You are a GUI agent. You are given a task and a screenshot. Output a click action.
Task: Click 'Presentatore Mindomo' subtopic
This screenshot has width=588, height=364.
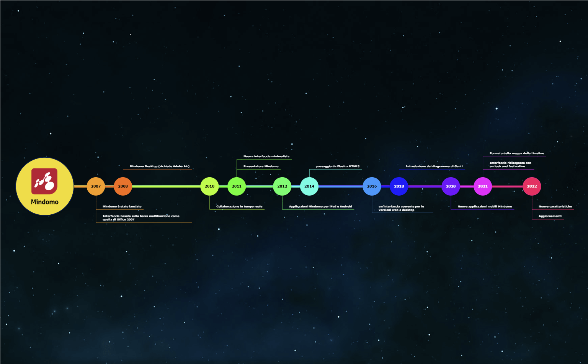pos(261,166)
